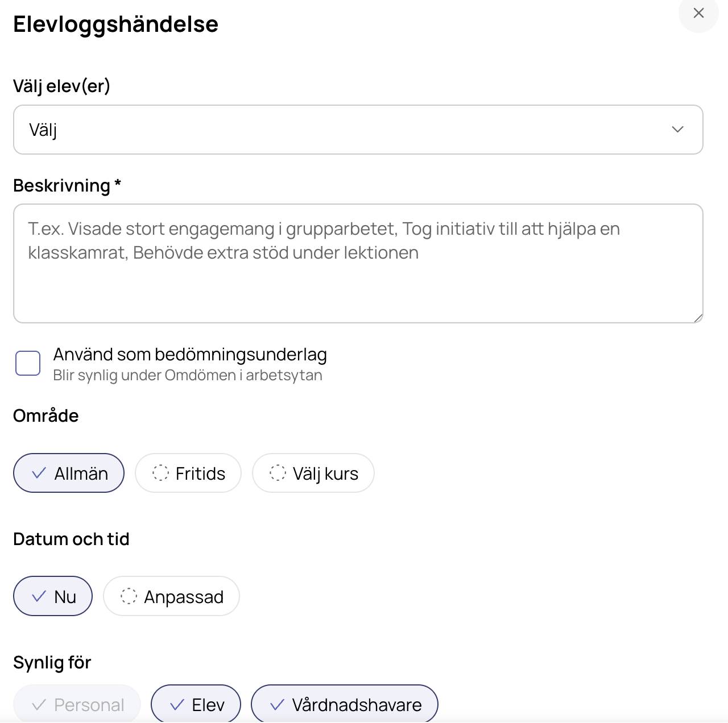
Task: Click the greyed-out Personal visibility chip
Action: (x=77, y=704)
